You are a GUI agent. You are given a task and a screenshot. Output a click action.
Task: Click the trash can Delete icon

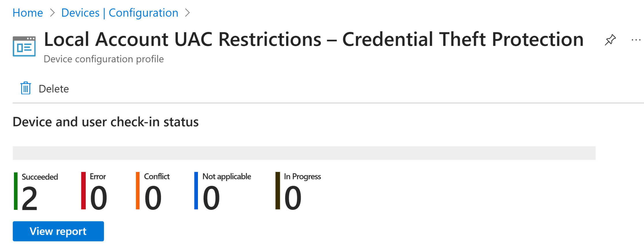[26, 88]
